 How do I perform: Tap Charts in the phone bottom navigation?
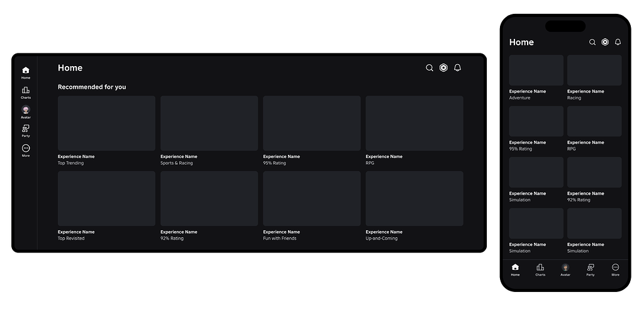(540, 270)
